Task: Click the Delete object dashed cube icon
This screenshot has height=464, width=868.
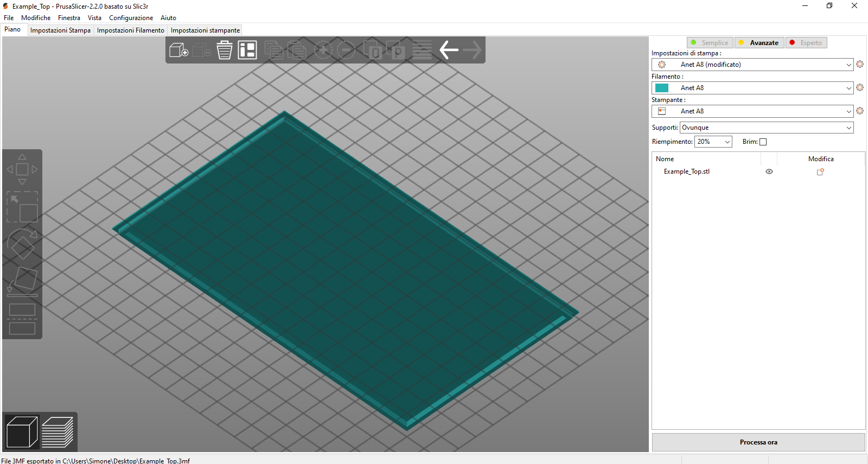Action: pyautogui.click(x=201, y=50)
